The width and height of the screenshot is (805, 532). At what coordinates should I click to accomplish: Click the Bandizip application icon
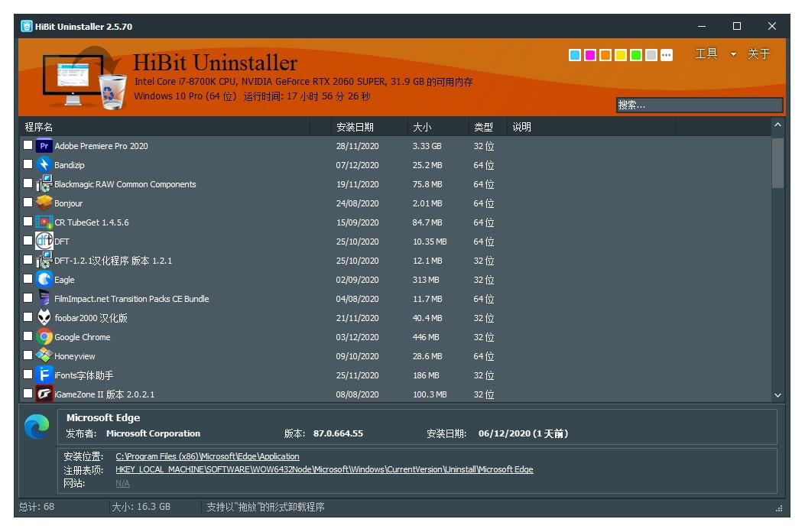click(x=44, y=164)
